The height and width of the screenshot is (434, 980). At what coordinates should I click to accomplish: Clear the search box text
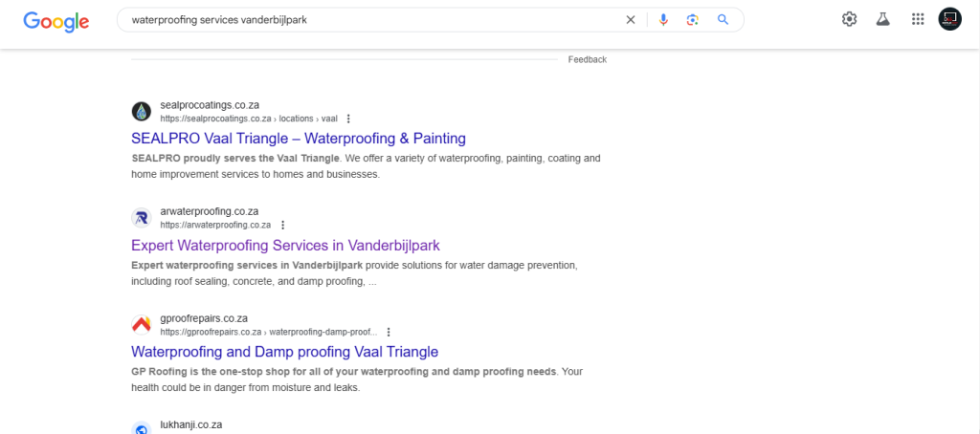coord(630,19)
